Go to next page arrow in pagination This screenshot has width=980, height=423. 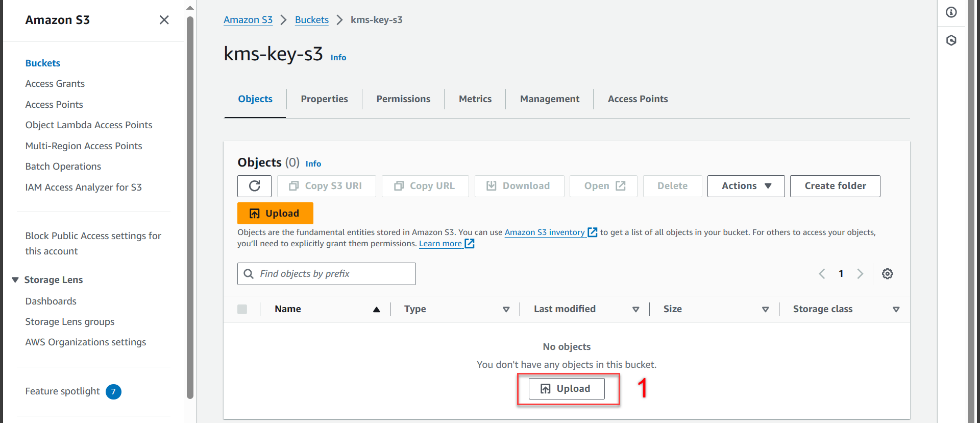click(860, 274)
